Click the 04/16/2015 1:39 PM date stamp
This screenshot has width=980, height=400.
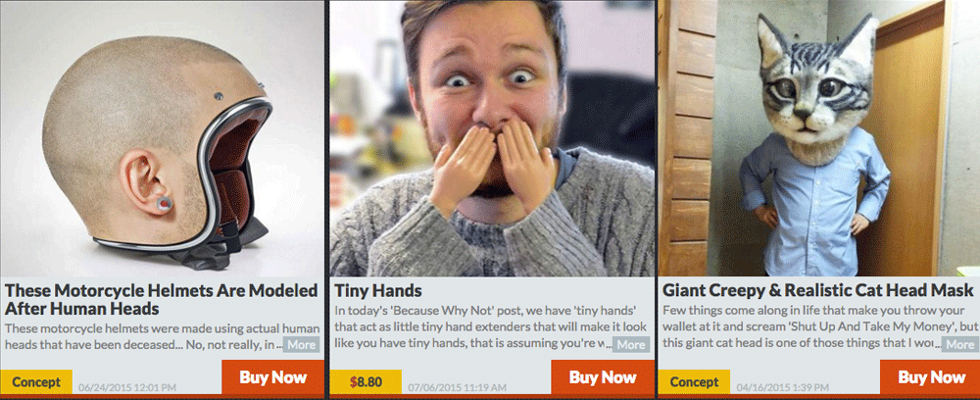pyautogui.click(x=783, y=388)
